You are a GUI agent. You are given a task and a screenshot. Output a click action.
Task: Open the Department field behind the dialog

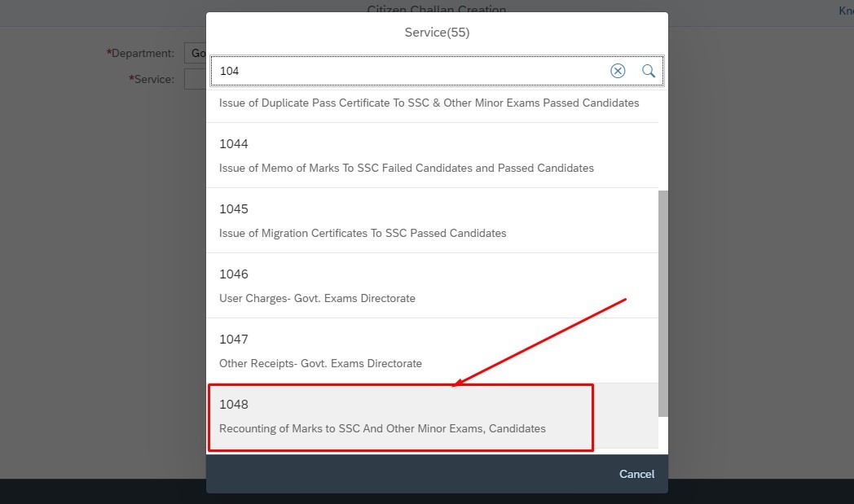pyautogui.click(x=195, y=53)
